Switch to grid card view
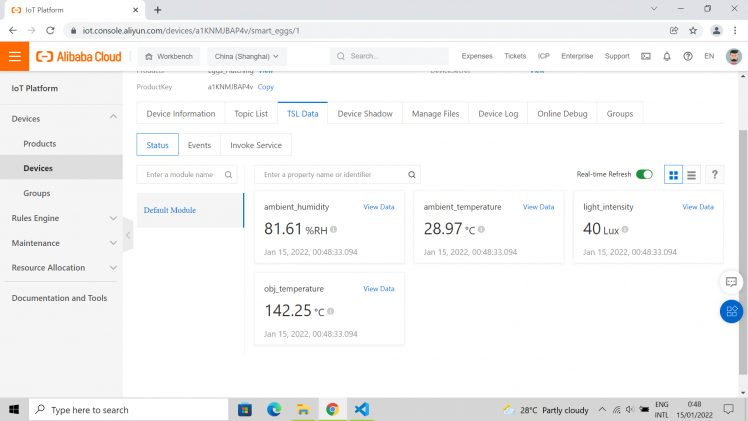Viewport: 748px width, 421px height. pyautogui.click(x=673, y=175)
